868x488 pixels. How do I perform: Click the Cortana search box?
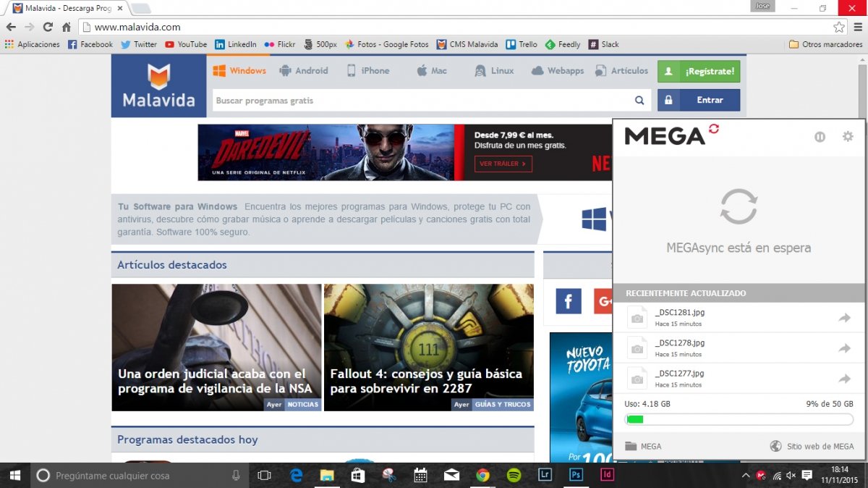pos(140,475)
